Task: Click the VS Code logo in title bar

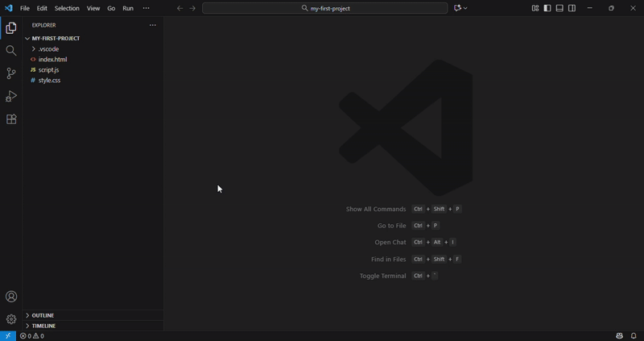Action: (x=9, y=8)
